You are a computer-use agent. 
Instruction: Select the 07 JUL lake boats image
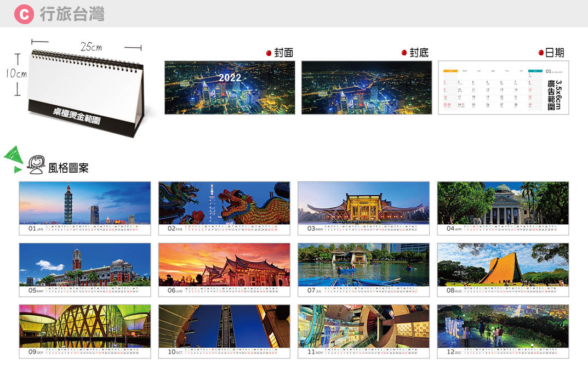tap(363, 265)
